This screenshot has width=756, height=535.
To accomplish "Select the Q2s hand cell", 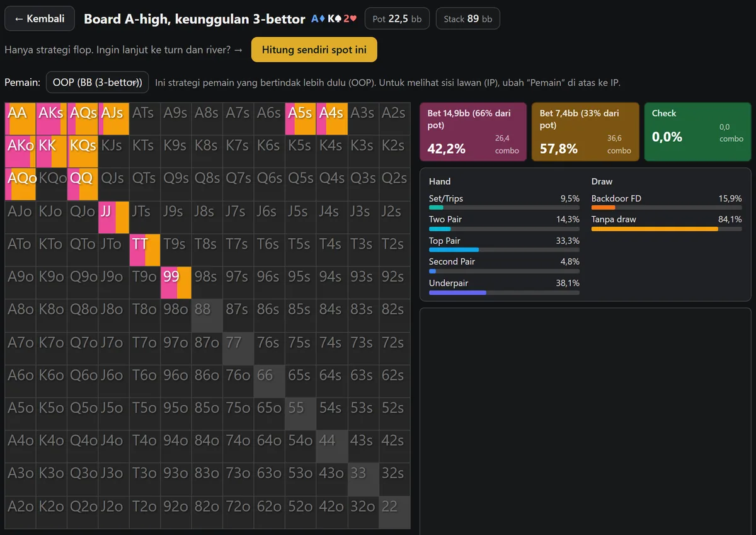I will [x=394, y=184].
